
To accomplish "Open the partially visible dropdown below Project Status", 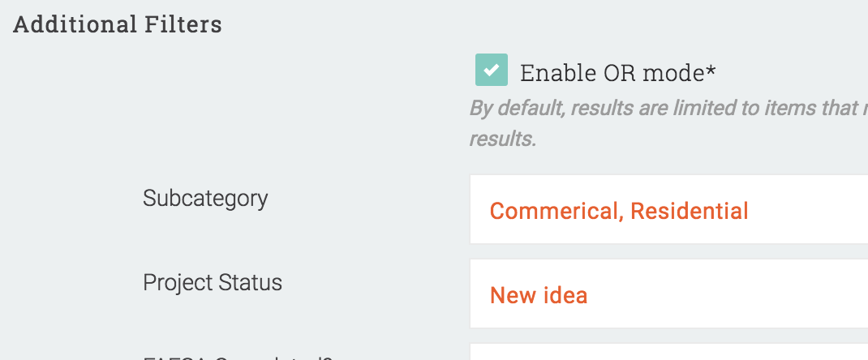I will click(x=668, y=353).
